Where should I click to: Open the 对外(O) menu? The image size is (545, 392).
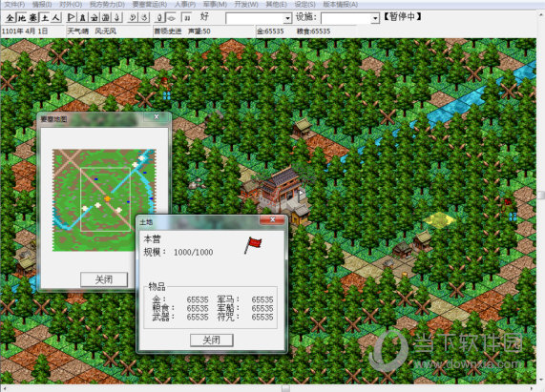pos(71,5)
